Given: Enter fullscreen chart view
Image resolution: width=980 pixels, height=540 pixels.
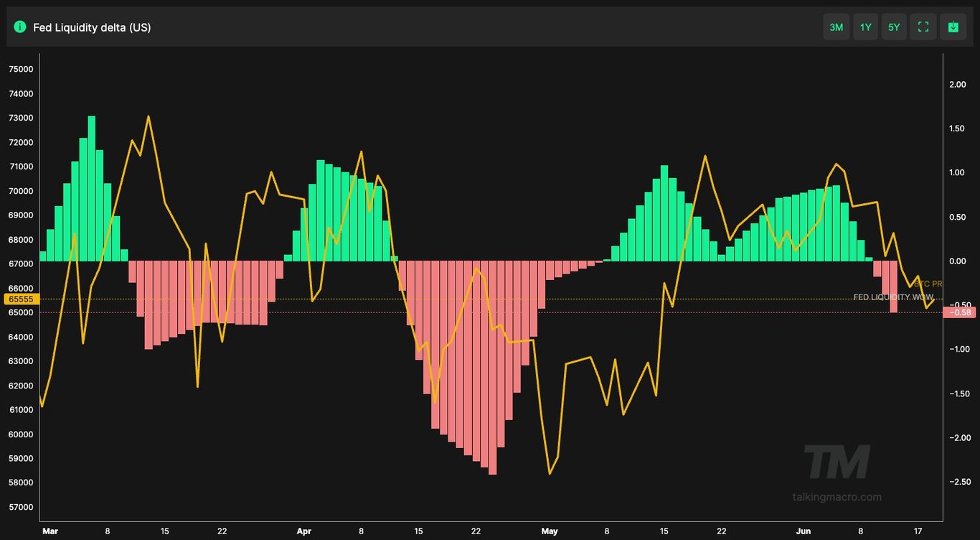Looking at the screenshot, I should (x=923, y=27).
